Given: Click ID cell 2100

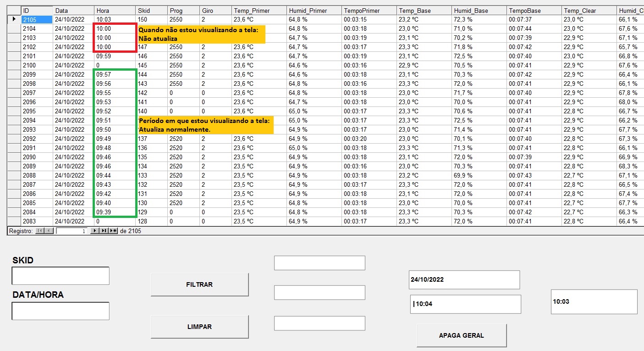Looking at the screenshot, I should (37, 65).
